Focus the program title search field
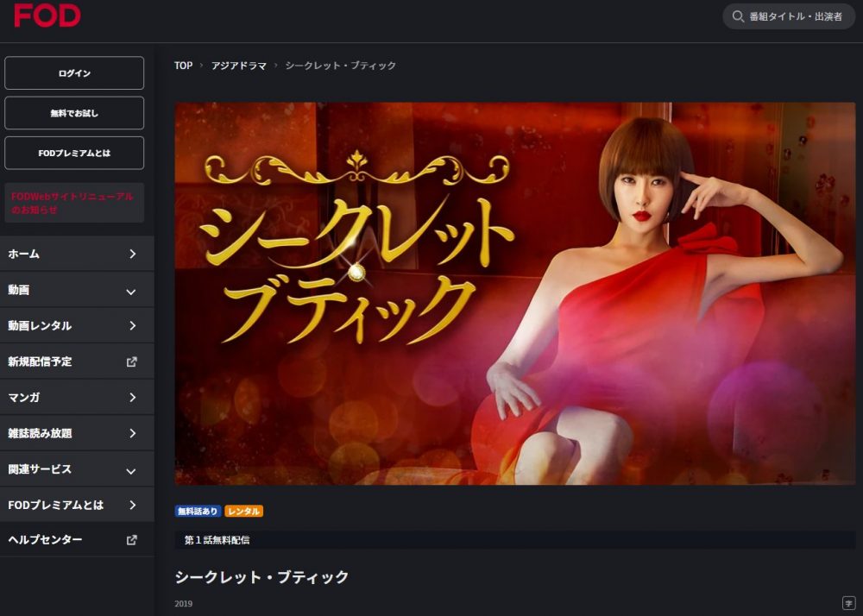This screenshot has width=863, height=616. click(789, 16)
